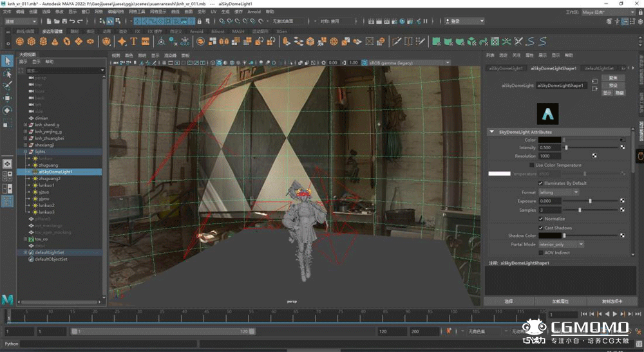
Task: Click the Samples slider handle
Action: point(580,210)
